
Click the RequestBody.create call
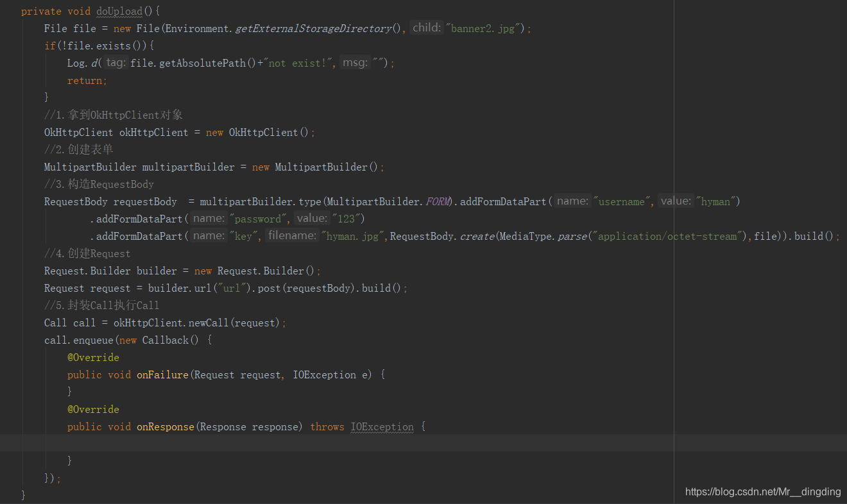tap(442, 237)
